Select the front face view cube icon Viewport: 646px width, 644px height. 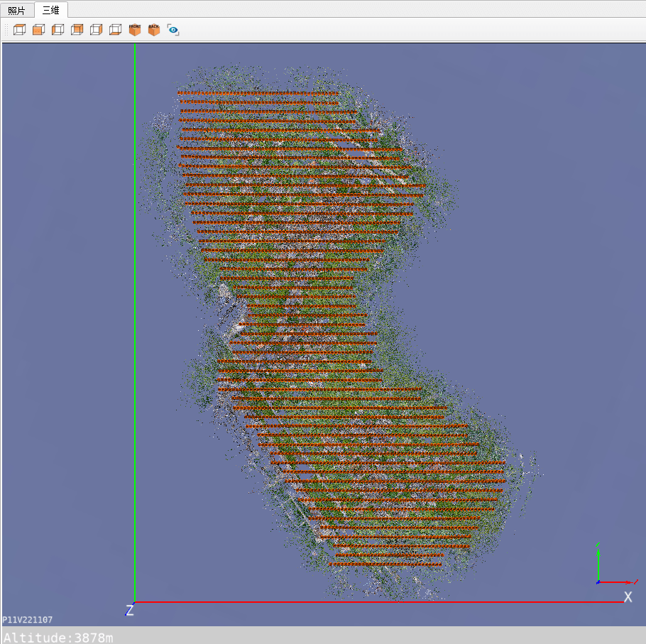(39, 30)
